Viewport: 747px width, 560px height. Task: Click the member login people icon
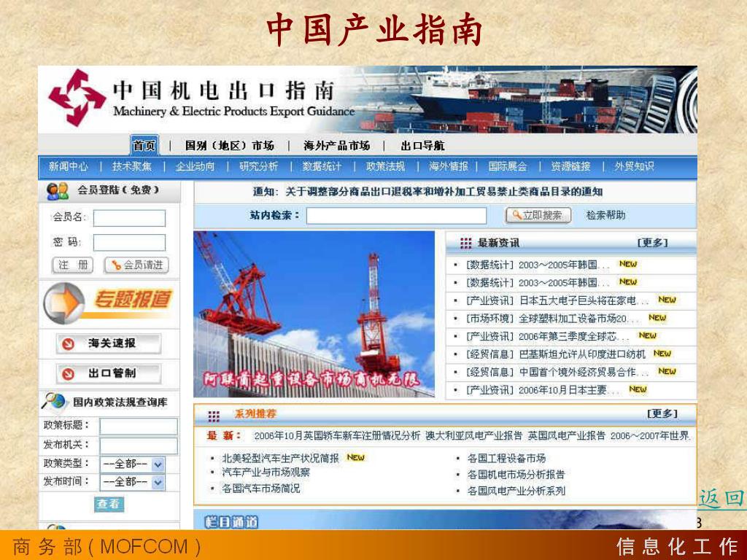(58, 192)
